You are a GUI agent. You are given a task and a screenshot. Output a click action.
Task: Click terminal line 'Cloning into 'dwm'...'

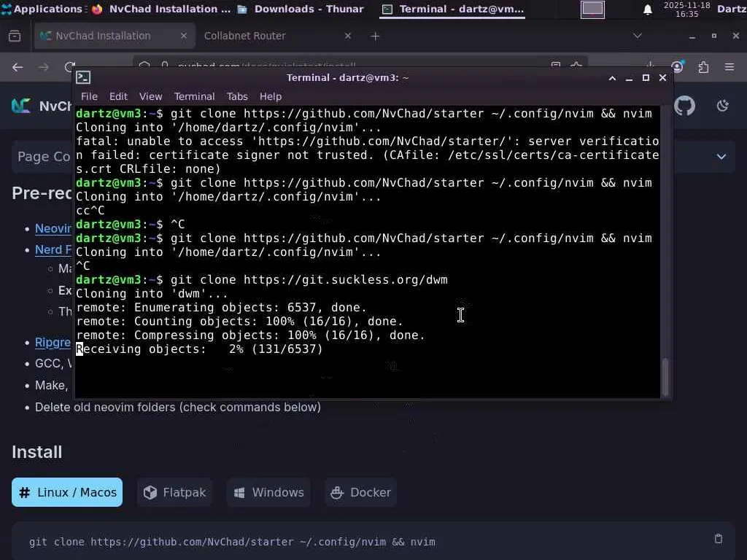pyautogui.click(x=152, y=294)
